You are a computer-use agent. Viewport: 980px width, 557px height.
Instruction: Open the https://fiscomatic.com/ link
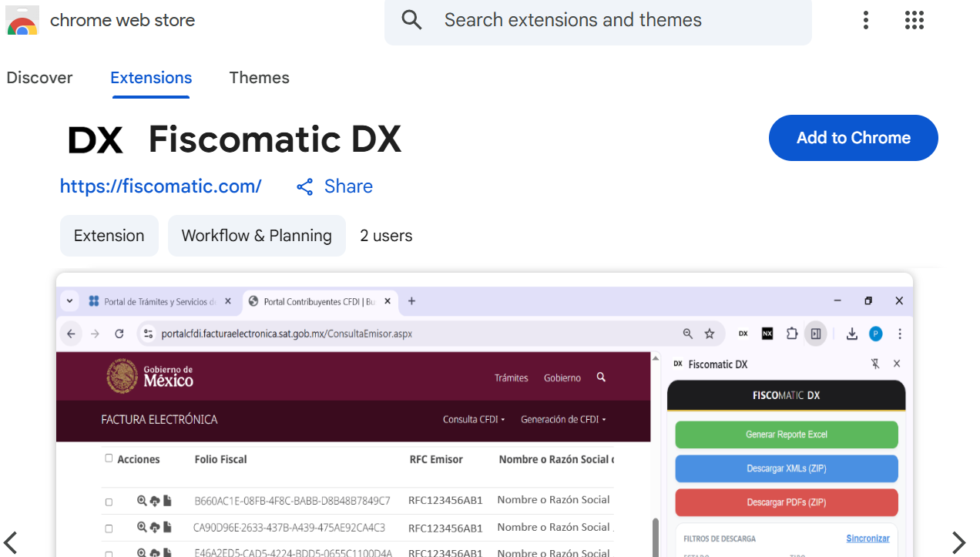(161, 186)
